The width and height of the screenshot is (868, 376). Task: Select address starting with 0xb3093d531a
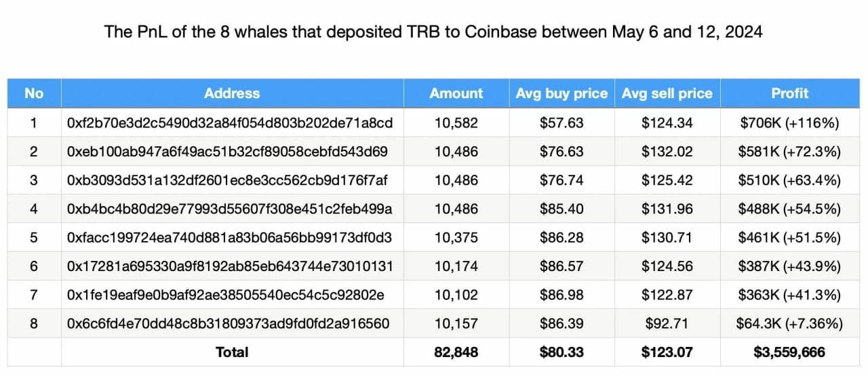click(226, 180)
